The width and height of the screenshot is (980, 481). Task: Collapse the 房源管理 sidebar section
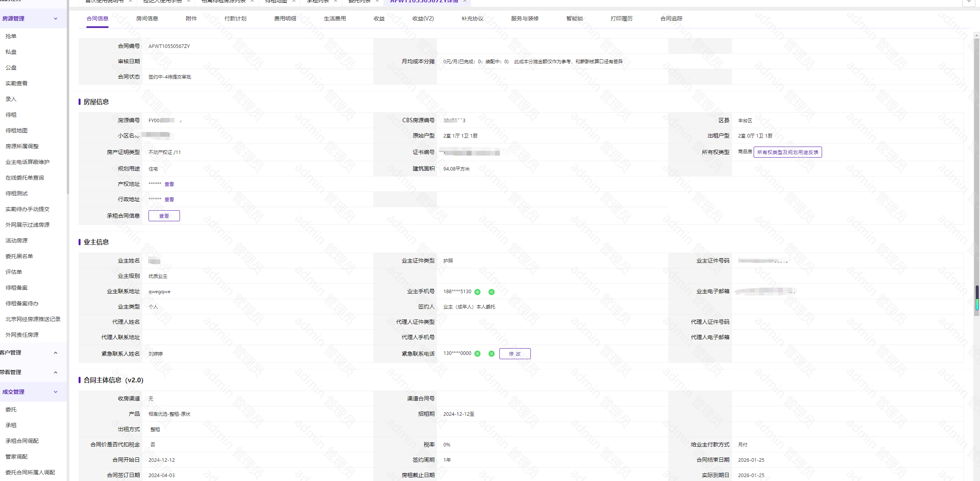click(x=55, y=18)
